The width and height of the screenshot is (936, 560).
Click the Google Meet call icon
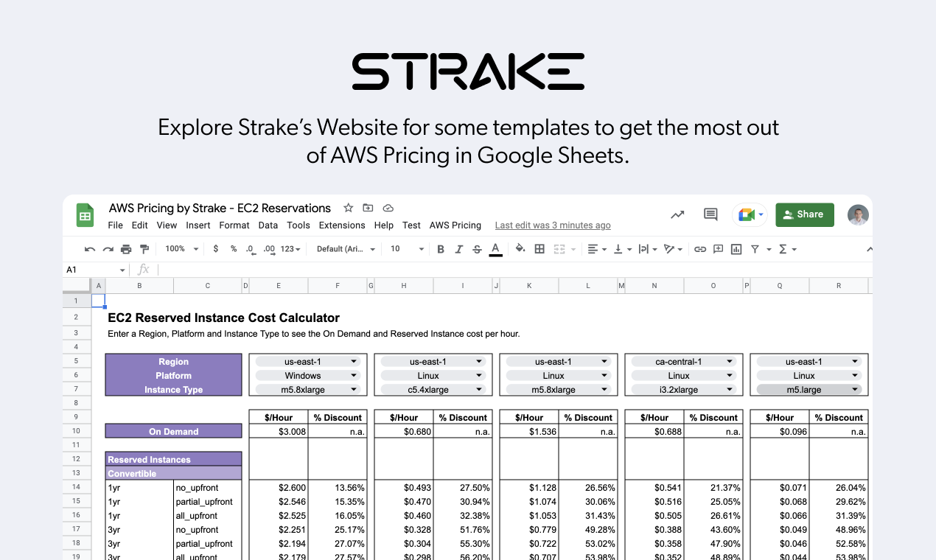pos(746,214)
